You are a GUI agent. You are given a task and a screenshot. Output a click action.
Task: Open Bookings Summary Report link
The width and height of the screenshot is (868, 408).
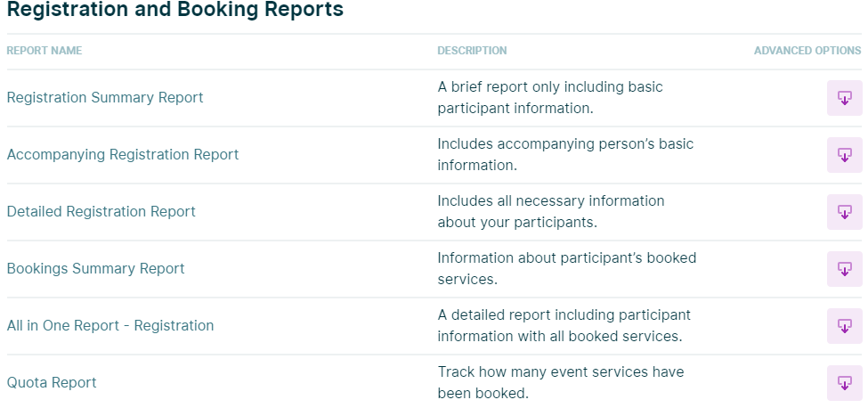pyautogui.click(x=96, y=269)
